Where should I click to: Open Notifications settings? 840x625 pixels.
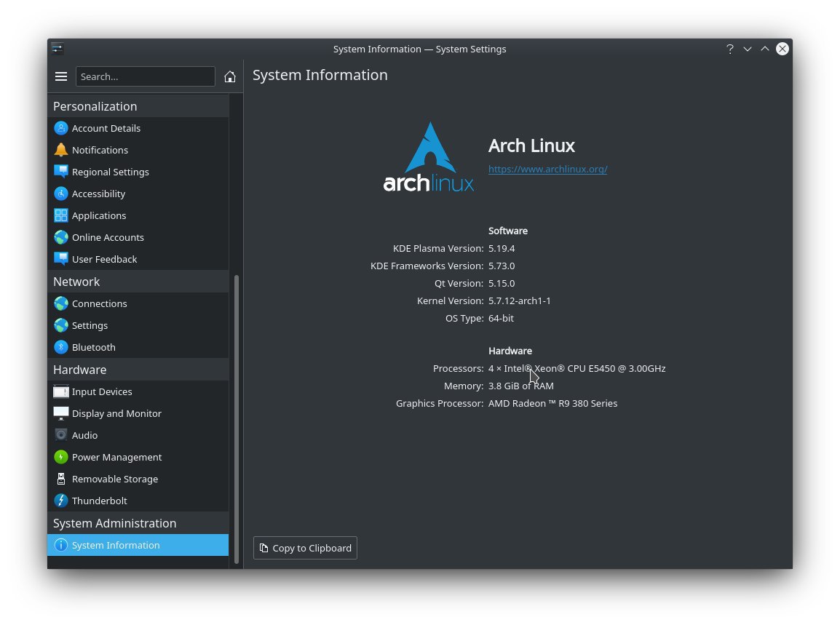click(x=138, y=150)
